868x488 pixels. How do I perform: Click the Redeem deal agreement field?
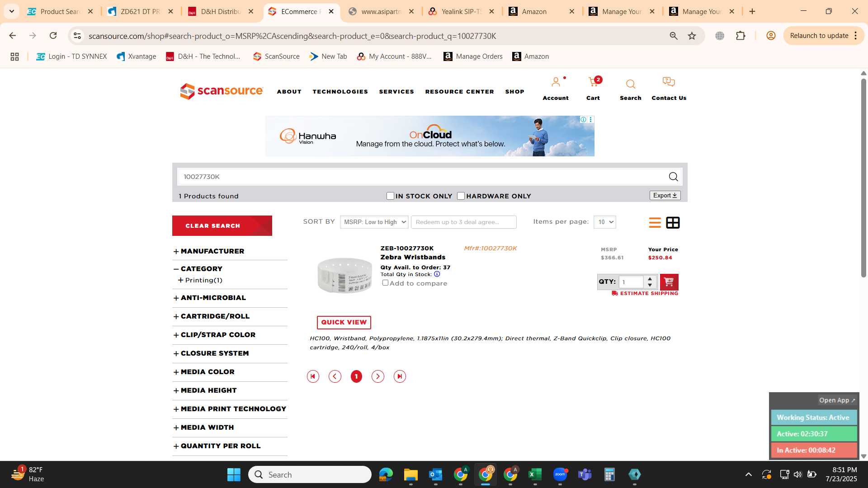pos(463,222)
